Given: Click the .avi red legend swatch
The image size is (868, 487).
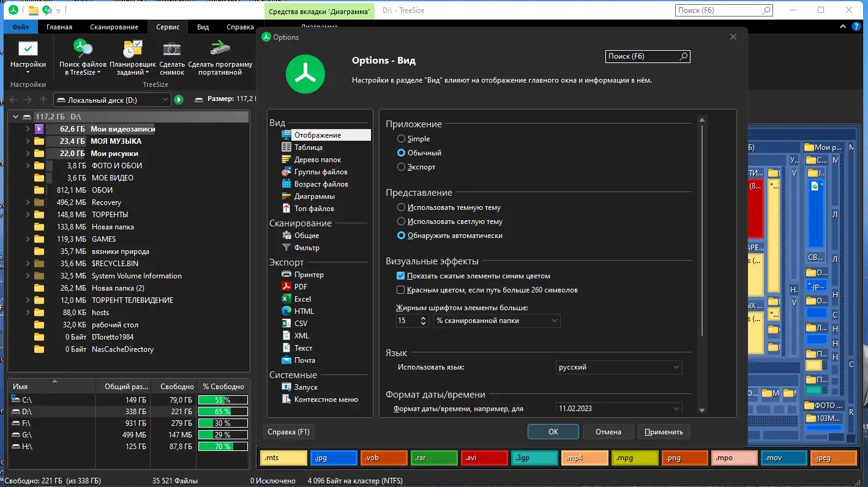Looking at the screenshot, I should (485, 458).
